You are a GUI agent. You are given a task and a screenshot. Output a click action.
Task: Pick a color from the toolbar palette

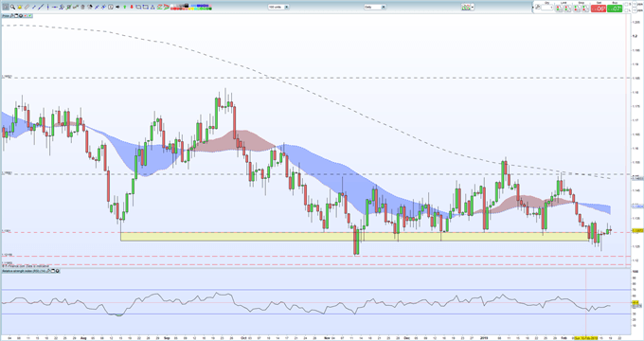click(x=191, y=7)
